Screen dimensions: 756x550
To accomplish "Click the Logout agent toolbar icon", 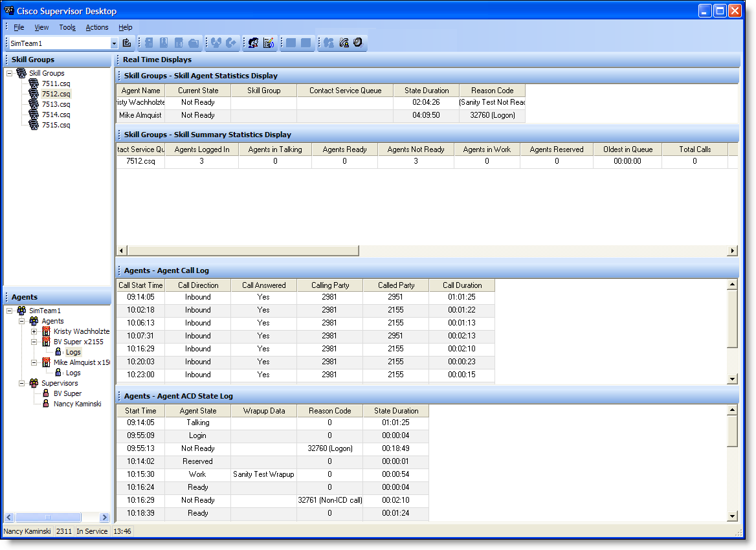I will click(x=149, y=43).
